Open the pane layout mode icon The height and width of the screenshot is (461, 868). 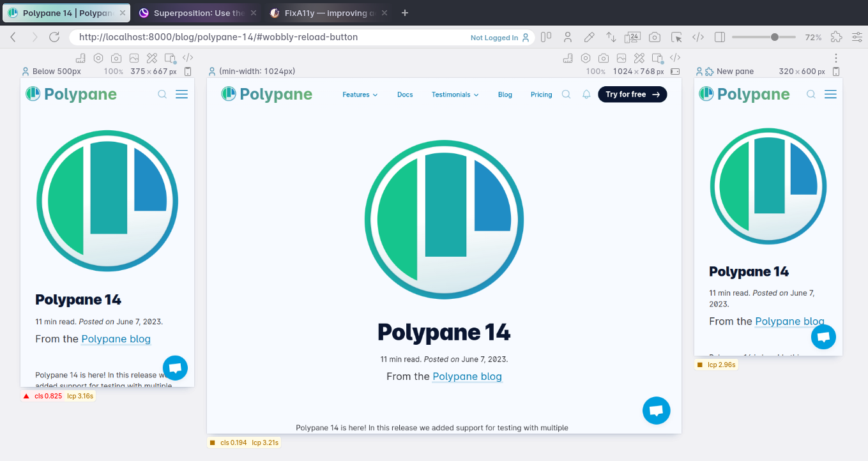(x=546, y=37)
